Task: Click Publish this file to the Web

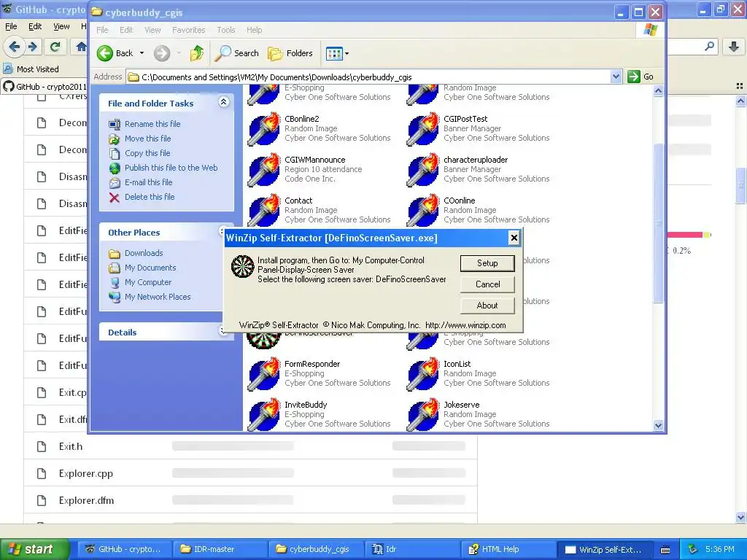Action: click(171, 168)
